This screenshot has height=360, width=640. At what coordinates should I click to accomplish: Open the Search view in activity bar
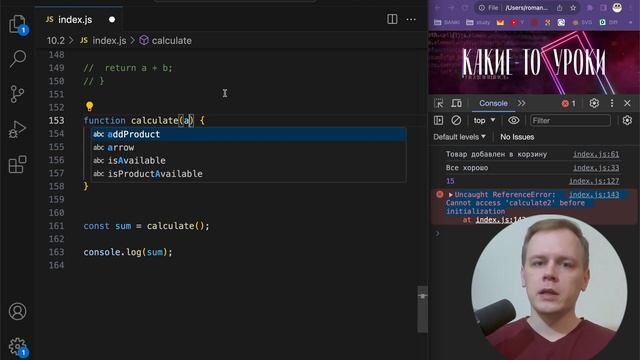click(x=18, y=58)
